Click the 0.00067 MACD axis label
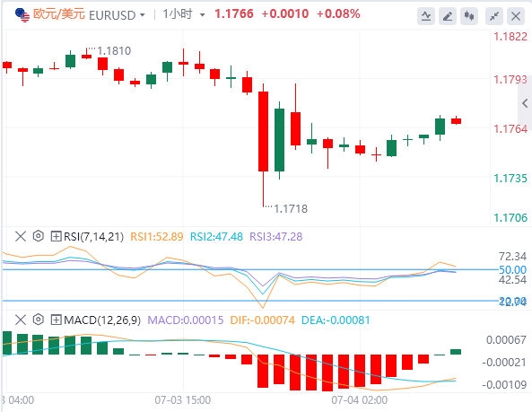The image size is (532, 412). point(506,339)
